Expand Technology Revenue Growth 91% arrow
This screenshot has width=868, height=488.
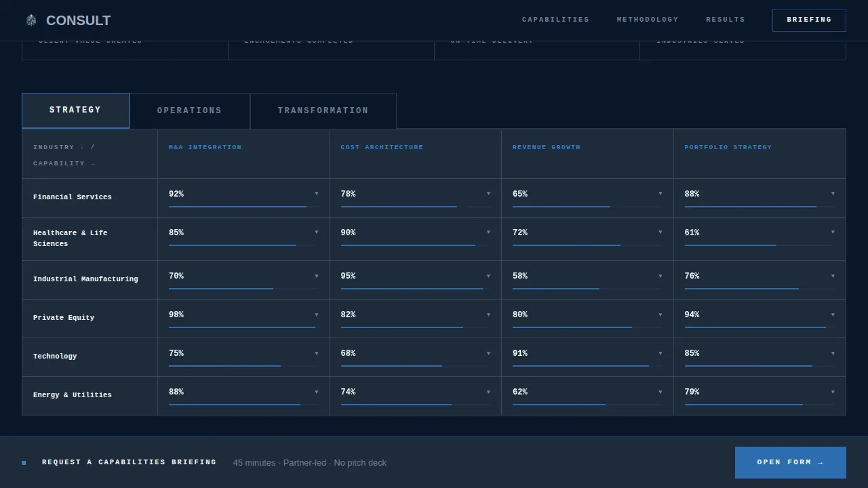pyautogui.click(x=660, y=353)
